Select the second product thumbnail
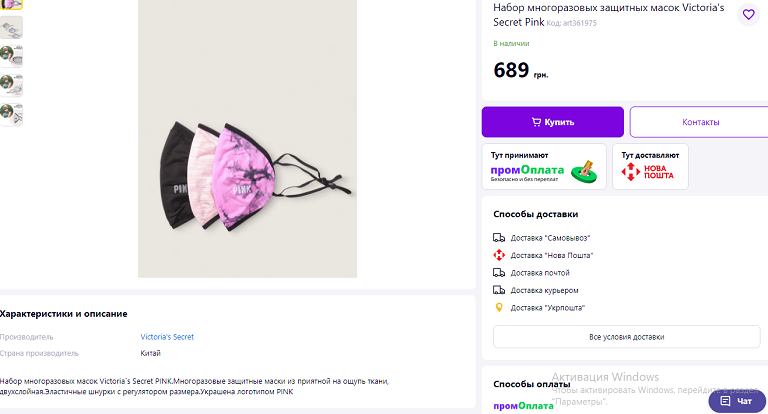768x414 pixels. [11, 27]
